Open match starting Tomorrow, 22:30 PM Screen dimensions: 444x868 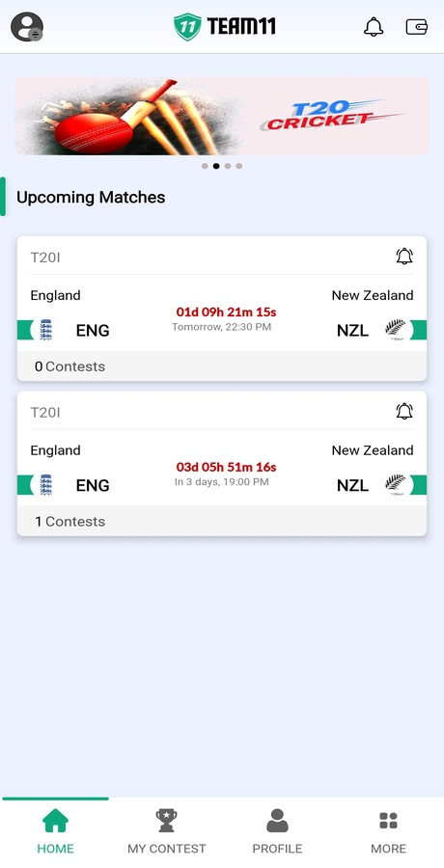pos(222,309)
